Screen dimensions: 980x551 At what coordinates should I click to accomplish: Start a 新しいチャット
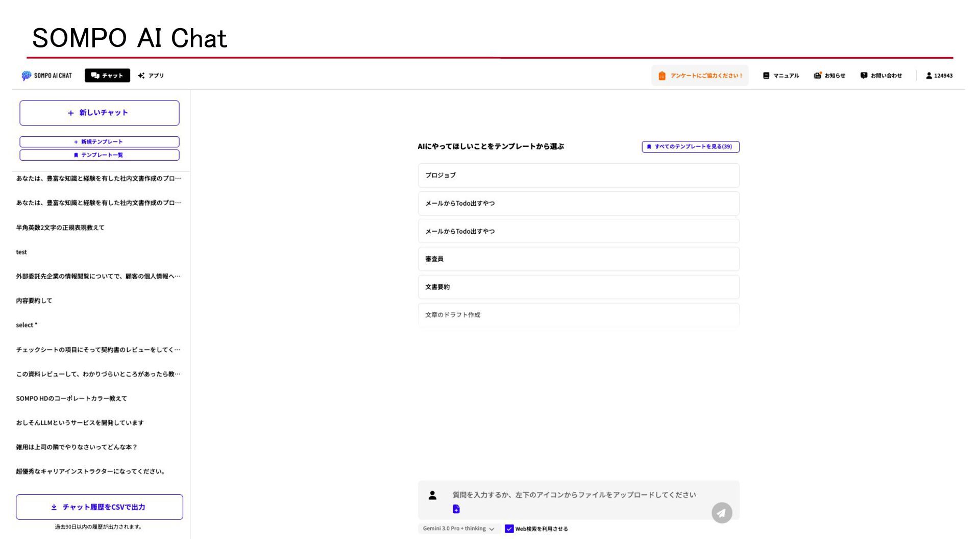click(x=100, y=113)
